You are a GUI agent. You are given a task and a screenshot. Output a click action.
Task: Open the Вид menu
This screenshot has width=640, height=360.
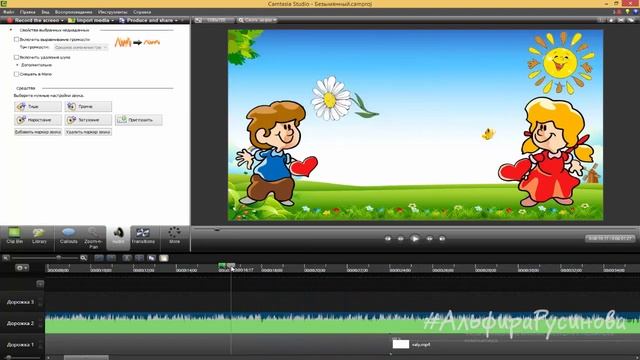click(x=45, y=12)
